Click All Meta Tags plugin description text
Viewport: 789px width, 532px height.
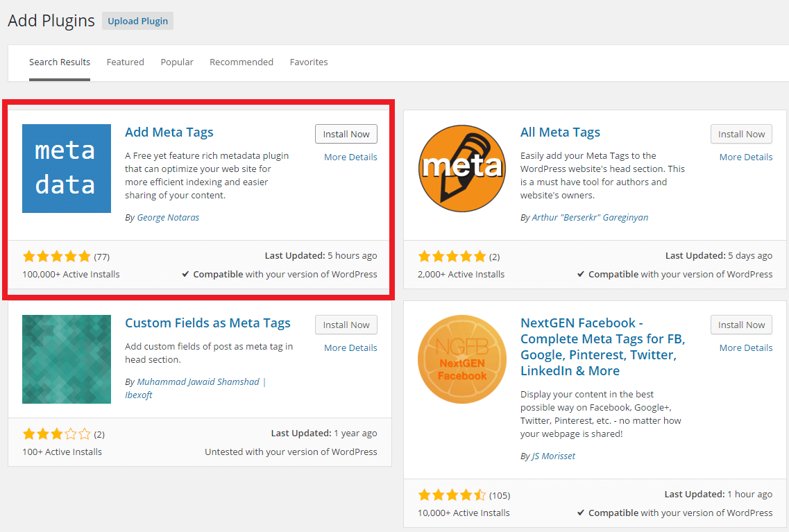click(602, 175)
